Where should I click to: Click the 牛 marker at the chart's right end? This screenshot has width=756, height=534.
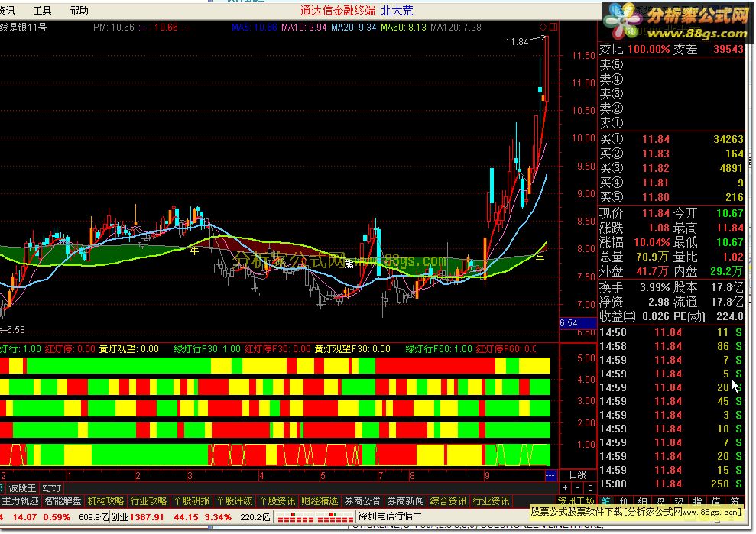click(x=540, y=258)
